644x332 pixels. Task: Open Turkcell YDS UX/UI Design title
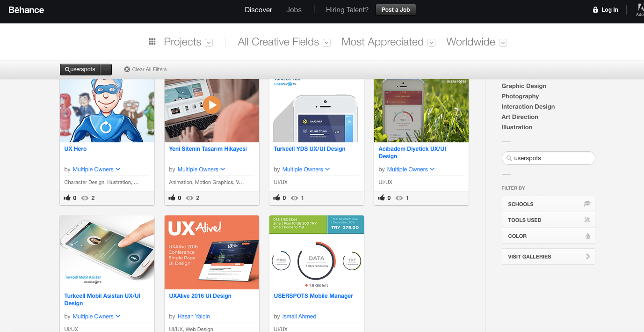[x=310, y=149]
